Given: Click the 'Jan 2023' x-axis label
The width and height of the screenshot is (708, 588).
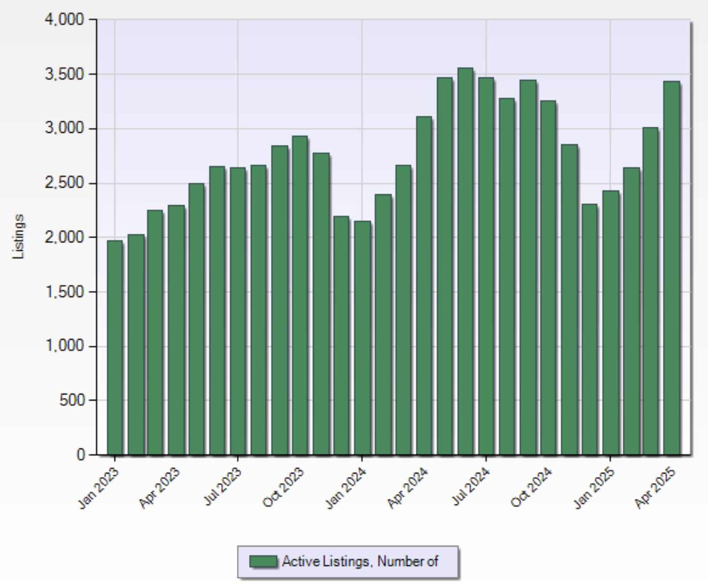Looking at the screenshot, I should click(99, 488).
